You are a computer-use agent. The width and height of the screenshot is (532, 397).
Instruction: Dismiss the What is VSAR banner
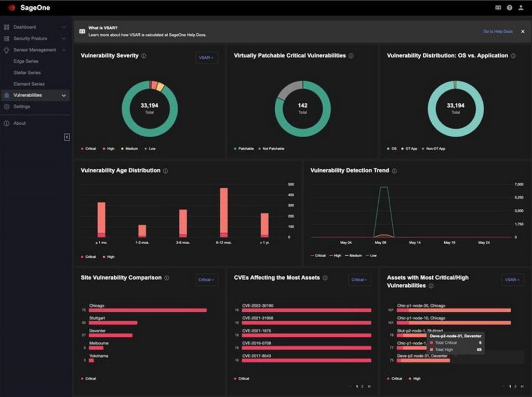pyautogui.click(x=522, y=31)
